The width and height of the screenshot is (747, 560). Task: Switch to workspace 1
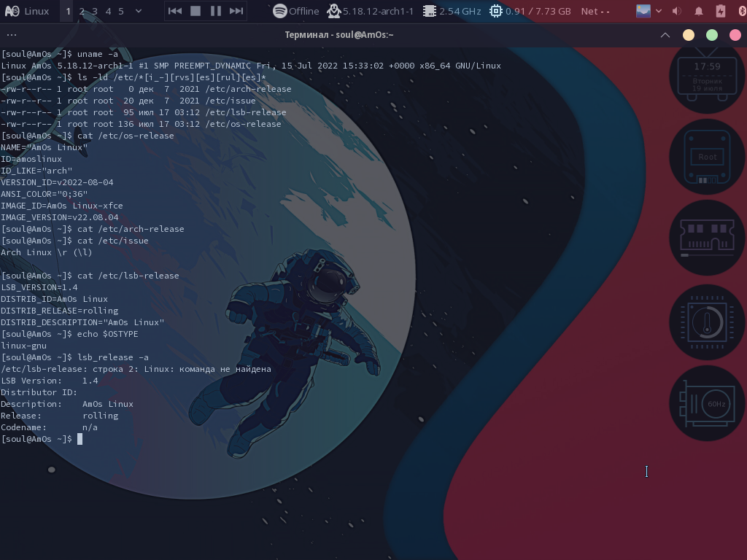click(68, 11)
